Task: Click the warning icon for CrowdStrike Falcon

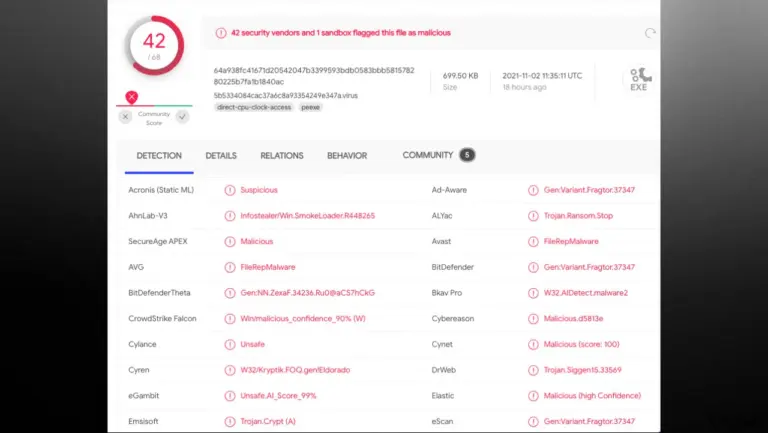Action: tap(230, 318)
